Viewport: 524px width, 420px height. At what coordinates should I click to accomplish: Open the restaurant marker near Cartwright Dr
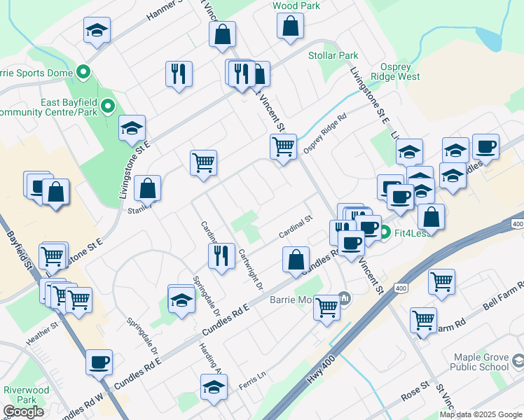[x=221, y=256]
